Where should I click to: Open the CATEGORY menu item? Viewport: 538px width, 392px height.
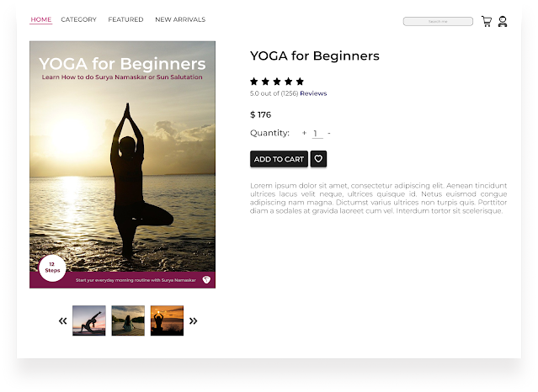coord(78,19)
